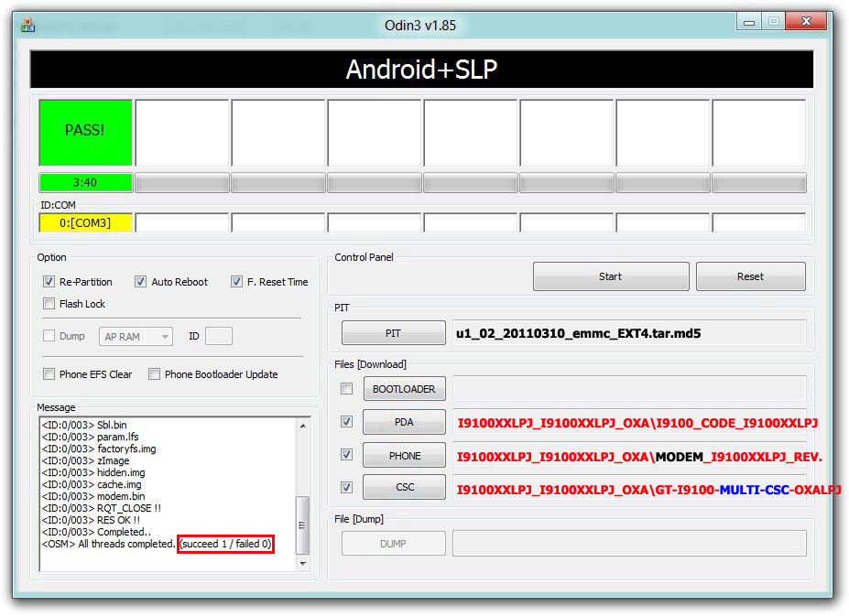Viewport: 849px width, 616px height.
Task: Disable the Auto Reboot checkbox
Action: tap(140, 282)
